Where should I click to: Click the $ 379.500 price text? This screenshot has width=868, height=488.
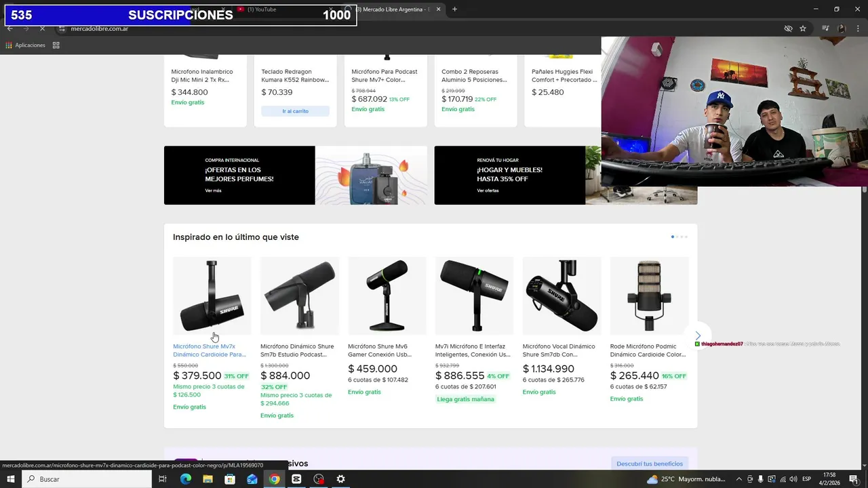pos(197,375)
